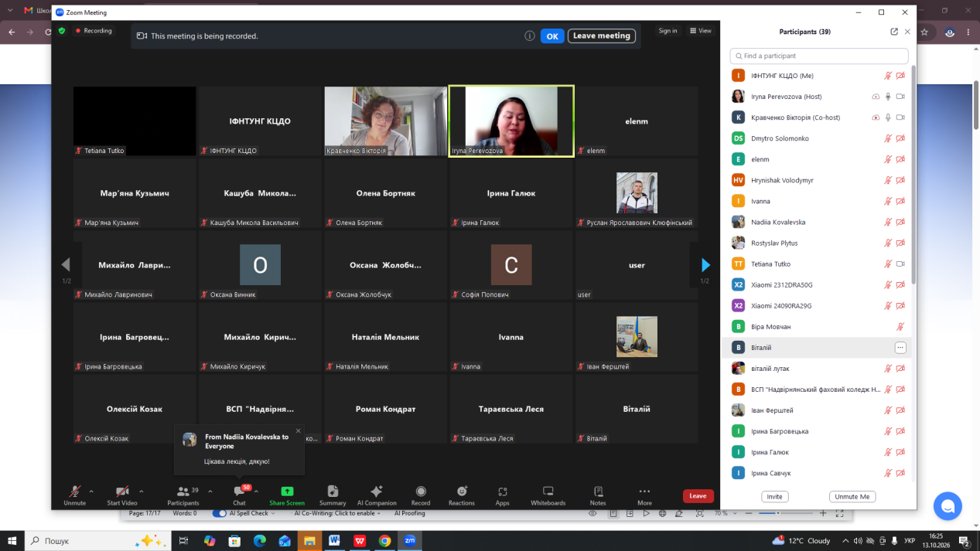
Task: Open the meeting Summary
Action: tap(333, 495)
